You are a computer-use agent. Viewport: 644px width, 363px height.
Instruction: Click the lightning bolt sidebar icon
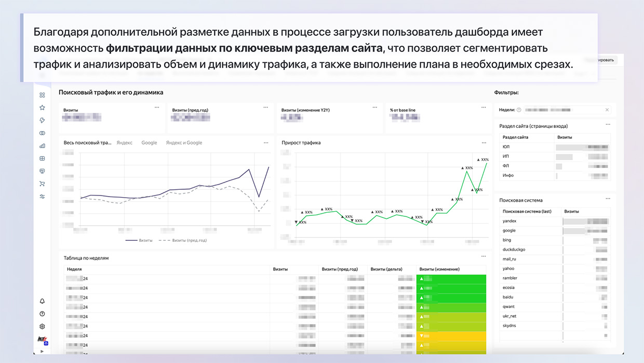42,120
